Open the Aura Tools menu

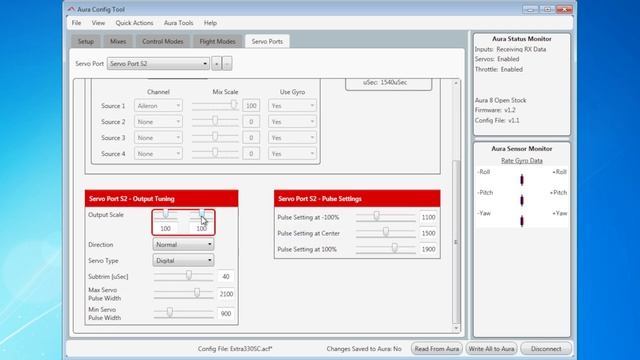(x=178, y=23)
